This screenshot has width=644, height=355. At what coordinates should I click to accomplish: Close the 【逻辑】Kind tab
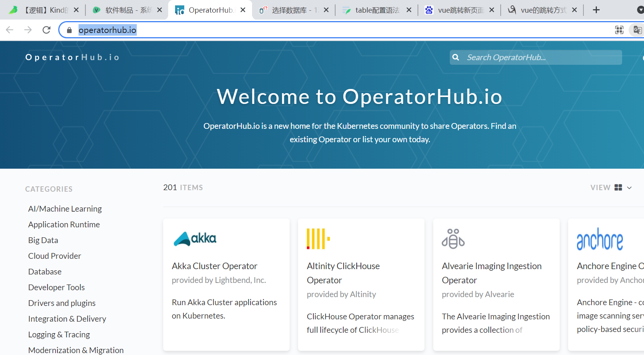coord(76,10)
